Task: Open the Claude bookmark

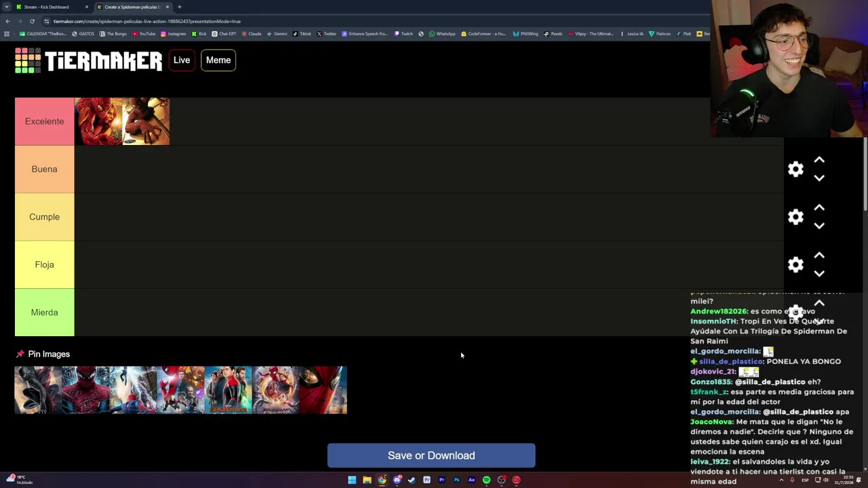Action: tap(252, 34)
